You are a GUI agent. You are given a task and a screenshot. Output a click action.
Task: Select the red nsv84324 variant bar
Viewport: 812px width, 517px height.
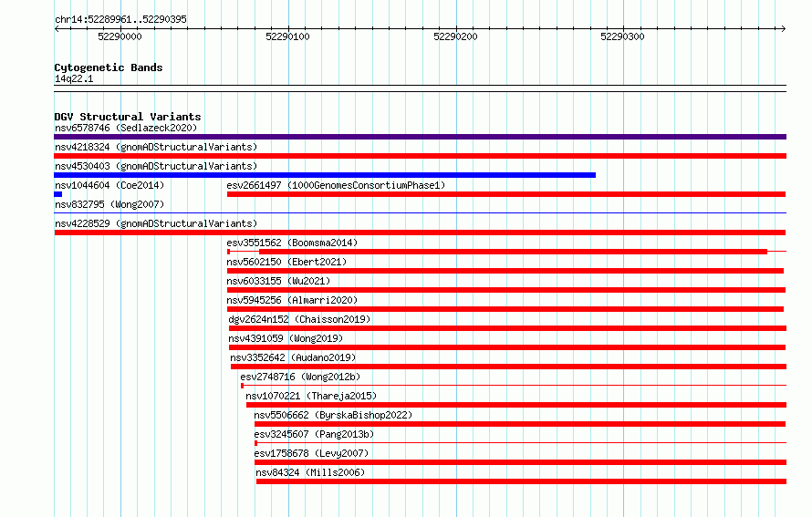[522, 481]
